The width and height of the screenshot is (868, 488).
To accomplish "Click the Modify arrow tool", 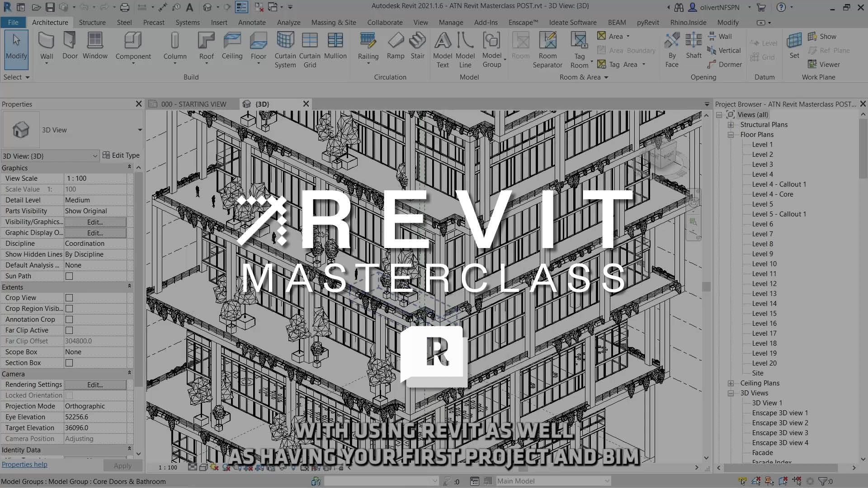I will [16, 49].
